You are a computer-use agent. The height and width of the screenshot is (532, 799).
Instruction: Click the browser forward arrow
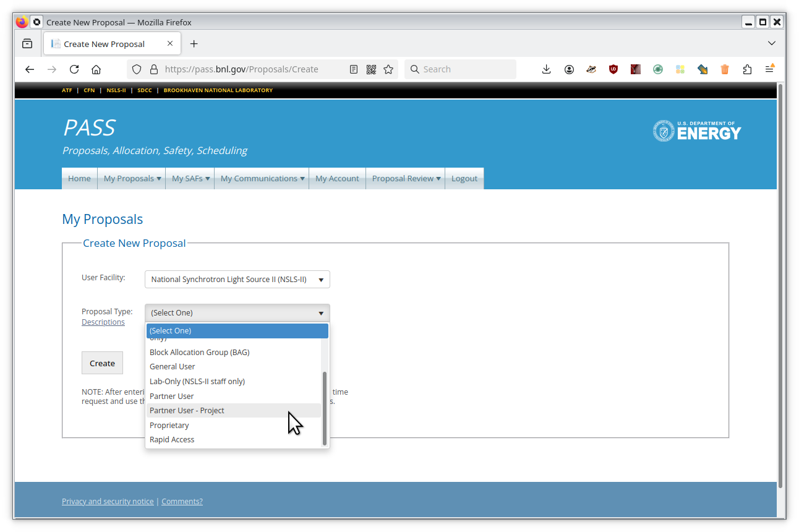[52, 69]
